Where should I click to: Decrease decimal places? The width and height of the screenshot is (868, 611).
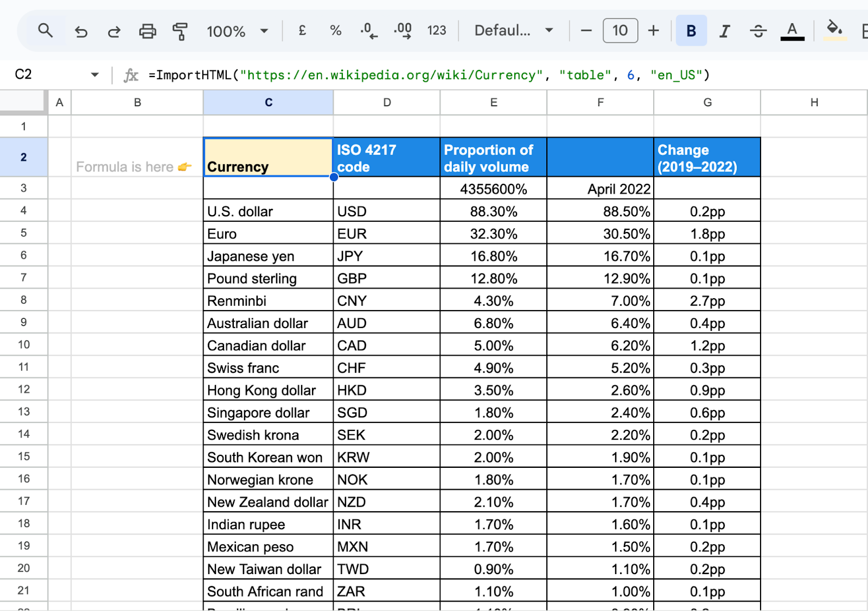pos(369,31)
